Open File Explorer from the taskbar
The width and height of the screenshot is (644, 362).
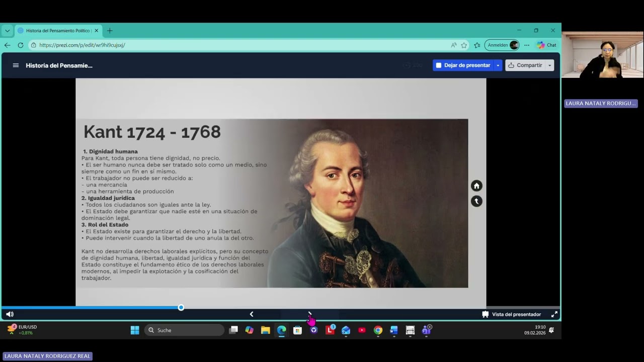tap(266, 330)
